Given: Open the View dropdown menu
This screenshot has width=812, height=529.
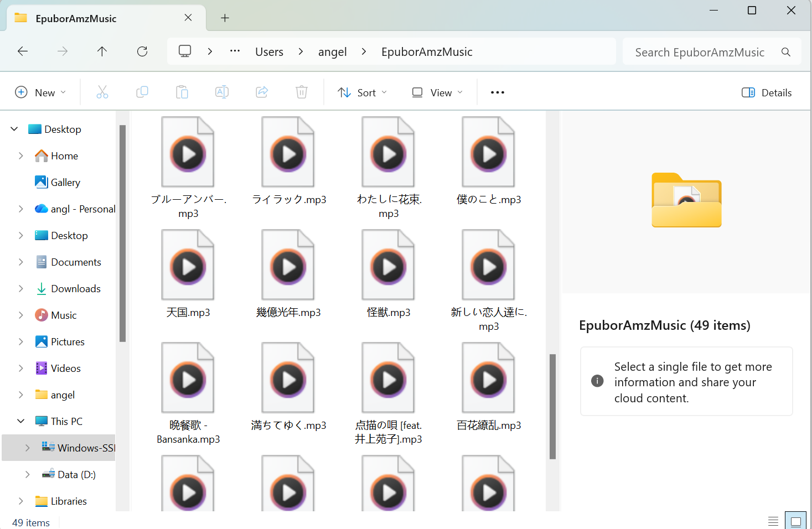Looking at the screenshot, I should (437, 92).
